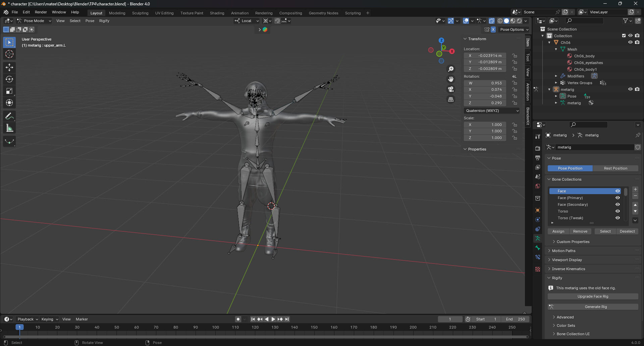Click Deselect in Bone Collections

point(627,231)
